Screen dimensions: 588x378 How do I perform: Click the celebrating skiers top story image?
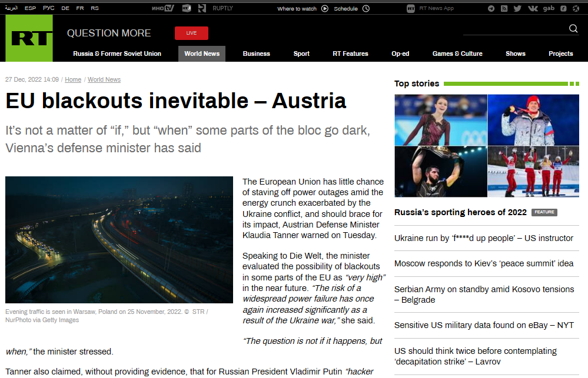click(533, 172)
